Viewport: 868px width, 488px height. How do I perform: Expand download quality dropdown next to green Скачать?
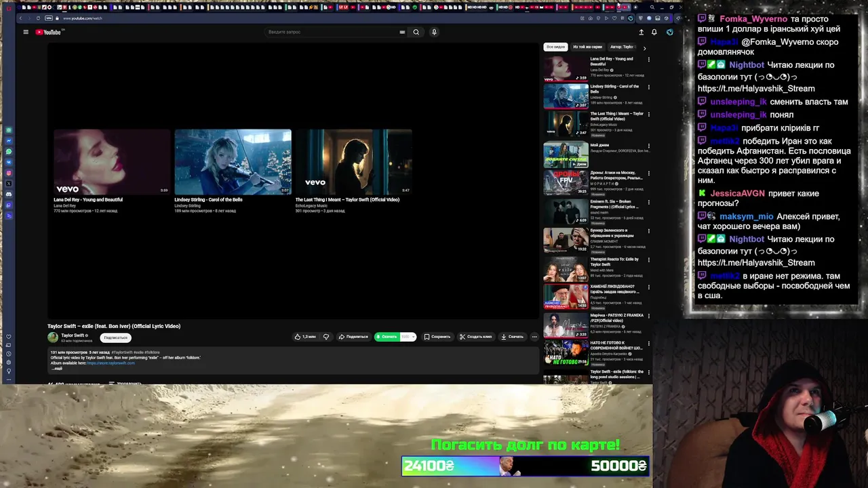(408, 337)
